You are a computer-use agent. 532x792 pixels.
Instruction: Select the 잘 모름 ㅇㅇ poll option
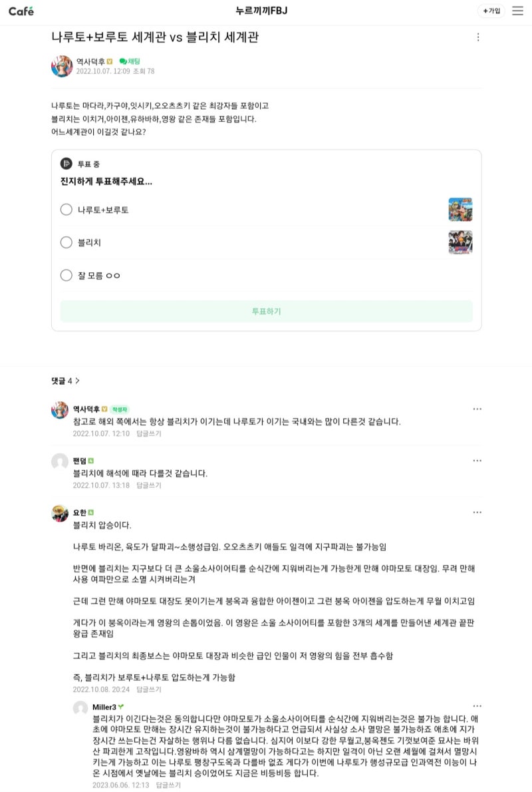tap(66, 275)
